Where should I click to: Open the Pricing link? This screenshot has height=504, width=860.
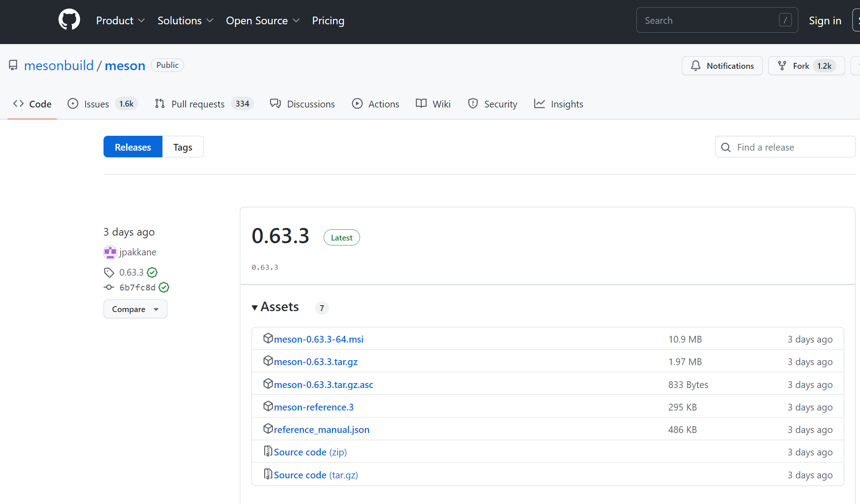[x=328, y=21]
